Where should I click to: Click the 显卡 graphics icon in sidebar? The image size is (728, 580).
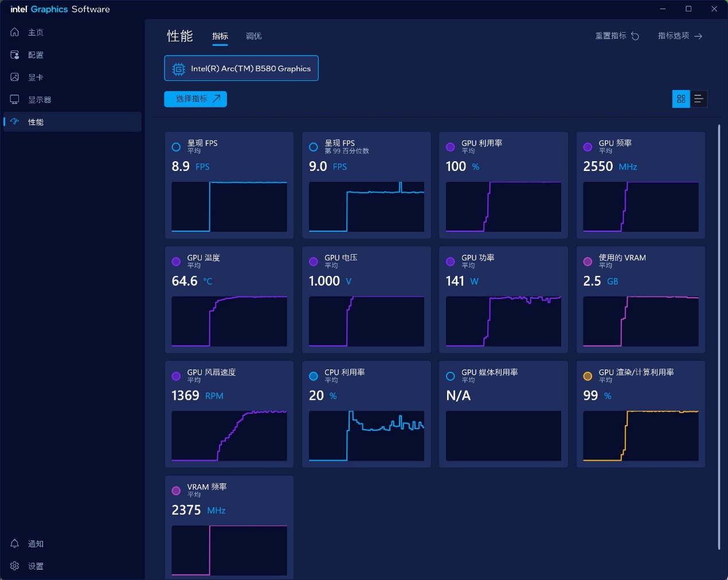point(15,77)
